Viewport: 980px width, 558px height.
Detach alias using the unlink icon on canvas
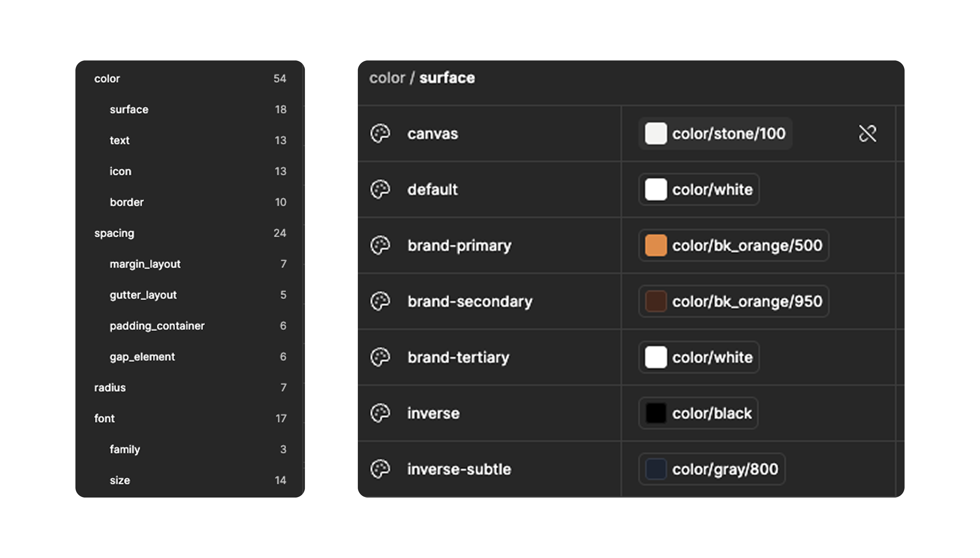(x=867, y=133)
